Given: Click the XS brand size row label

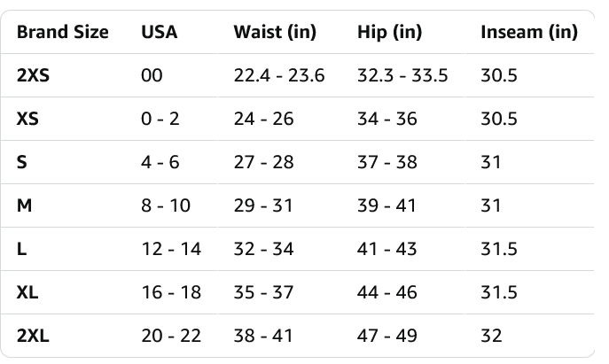Looking at the screenshot, I should (x=27, y=119).
